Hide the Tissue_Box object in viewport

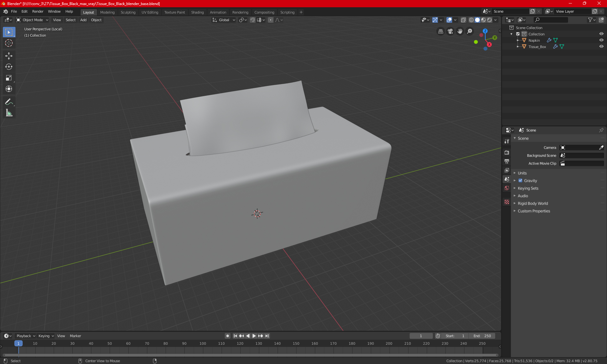coord(601,46)
